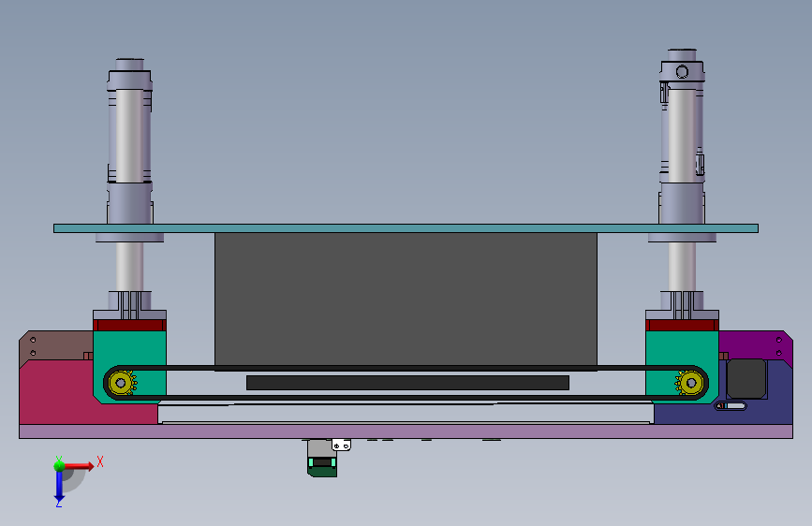Select the purple block at upper right
812x526 pixels.
point(756,345)
